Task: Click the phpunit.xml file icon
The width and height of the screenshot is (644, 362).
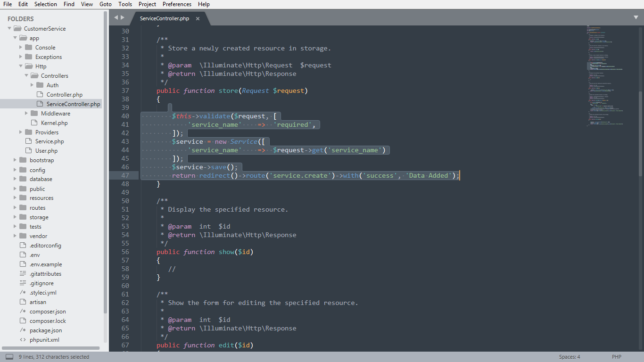Action: (x=23, y=340)
